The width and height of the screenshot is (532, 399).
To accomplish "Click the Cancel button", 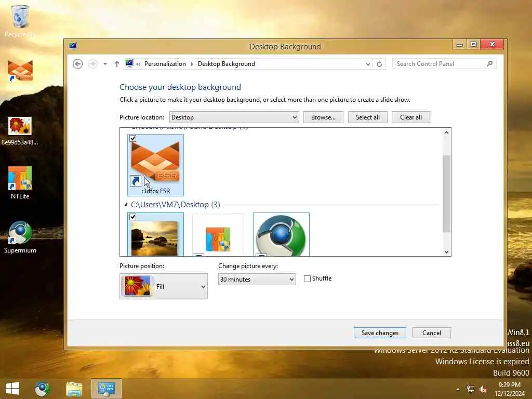I will [432, 333].
